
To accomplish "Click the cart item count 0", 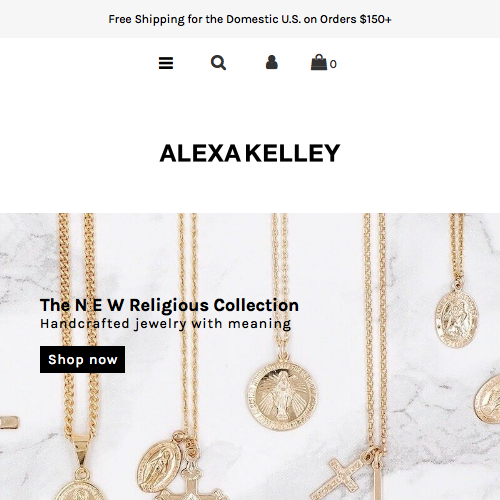I will (333, 64).
